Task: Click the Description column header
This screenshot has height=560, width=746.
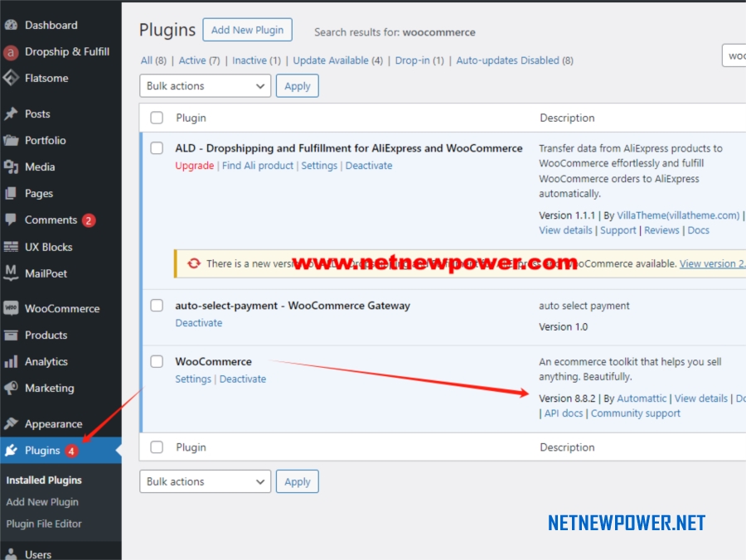Action: pyautogui.click(x=567, y=118)
